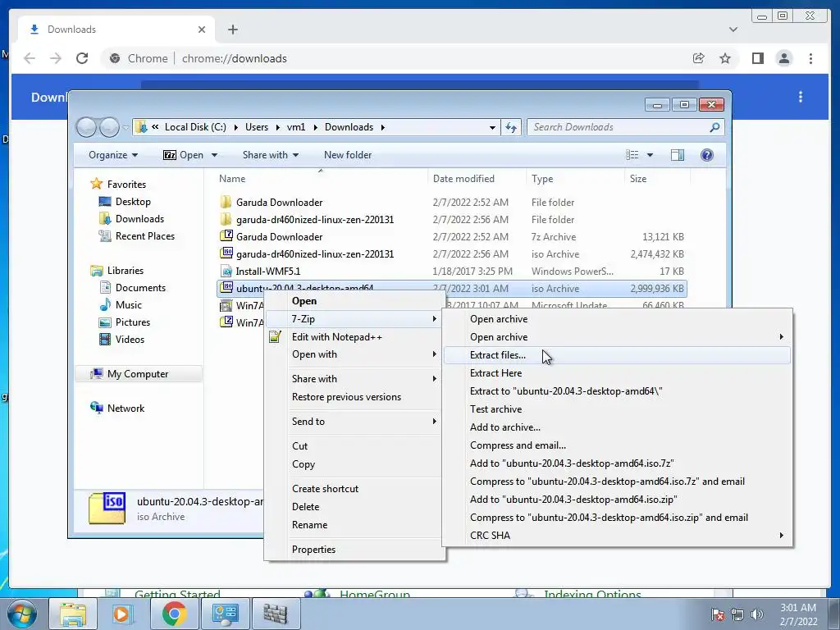Viewport: 840px width, 630px height.
Task: Open Chrome profile avatar icon
Action: pyautogui.click(x=783, y=58)
